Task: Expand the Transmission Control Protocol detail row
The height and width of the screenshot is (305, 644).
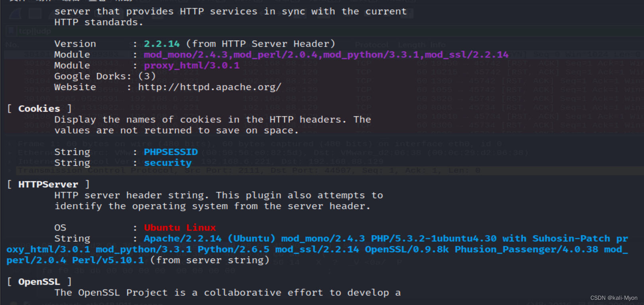Action: pyautogui.click(x=10, y=171)
